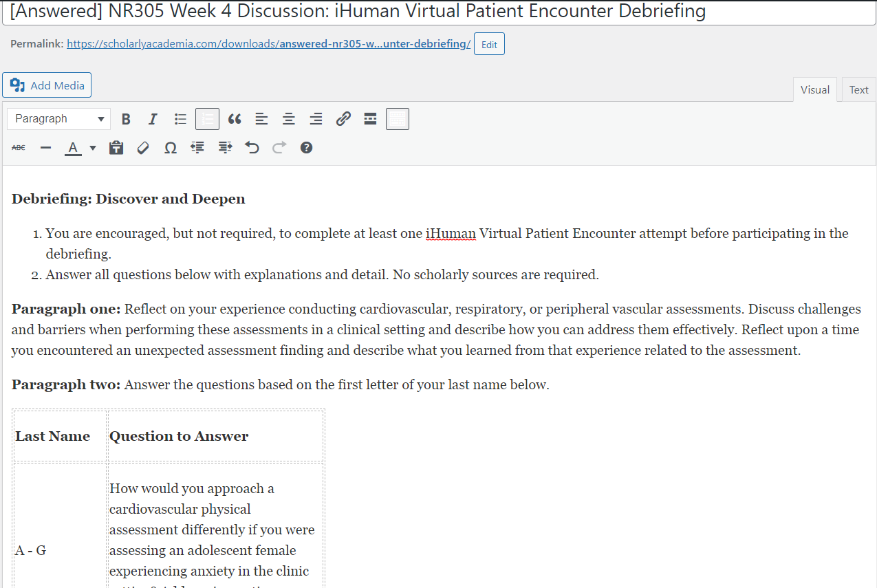Click the redo arrow icon
Screen dimensions: 877x588
[279, 148]
